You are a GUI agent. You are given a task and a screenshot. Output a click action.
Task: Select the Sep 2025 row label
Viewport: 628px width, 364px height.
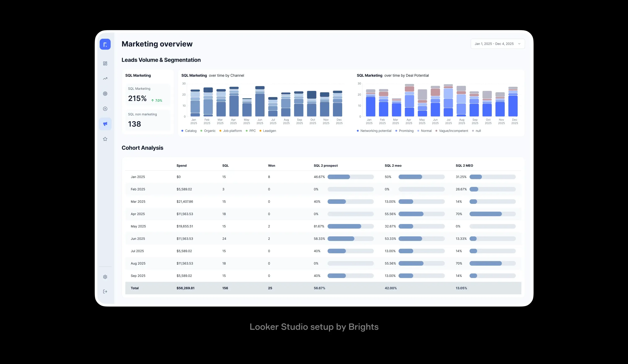click(138, 276)
